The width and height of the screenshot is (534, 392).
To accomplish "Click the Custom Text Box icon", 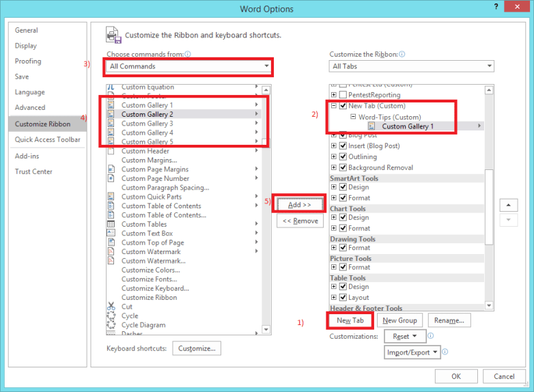I will point(111,233).
